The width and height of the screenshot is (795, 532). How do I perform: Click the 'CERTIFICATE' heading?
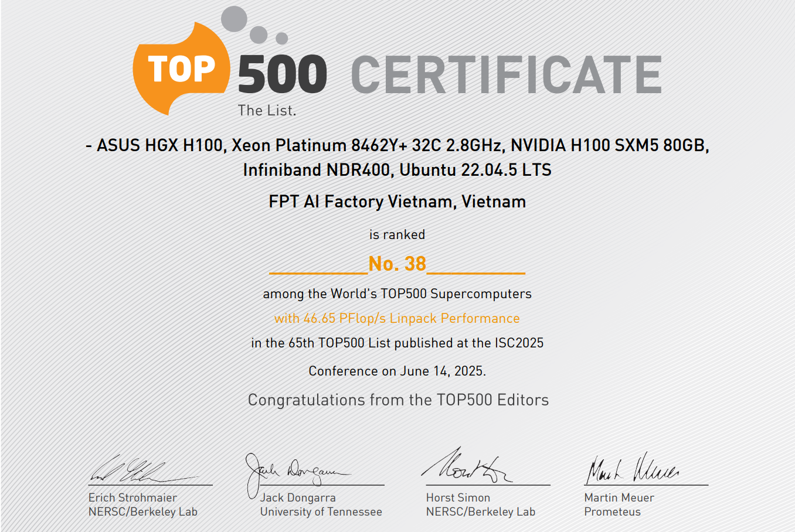[507, 74]
